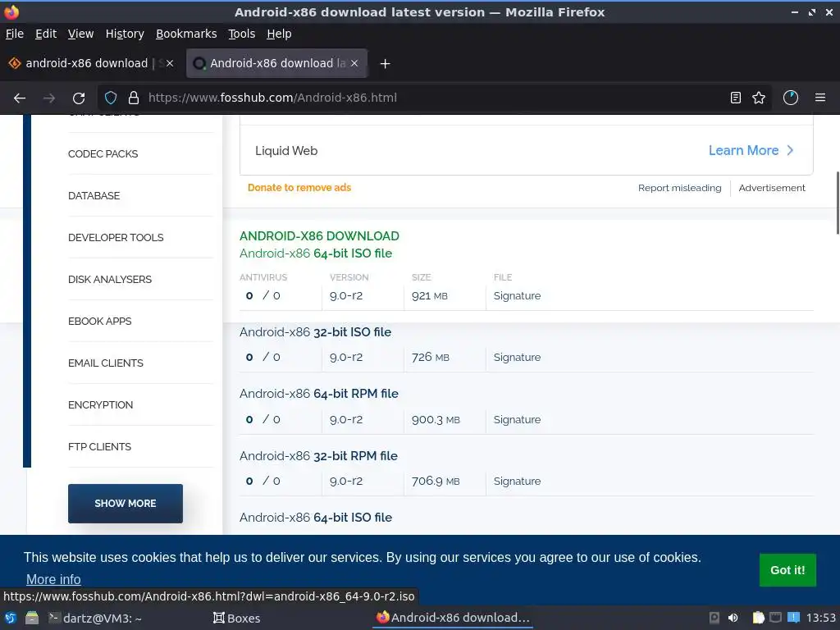Open the Edit menu

pos(46,34)
